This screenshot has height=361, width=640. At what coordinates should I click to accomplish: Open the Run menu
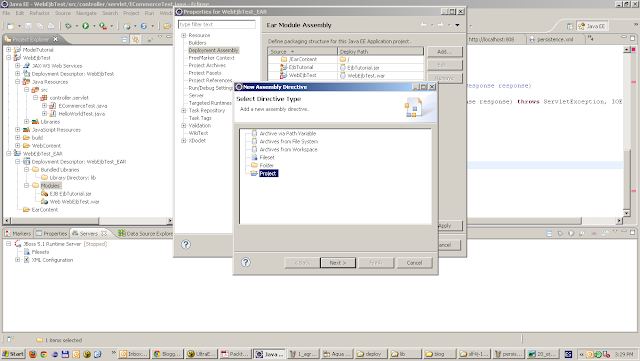click(149, 13)
